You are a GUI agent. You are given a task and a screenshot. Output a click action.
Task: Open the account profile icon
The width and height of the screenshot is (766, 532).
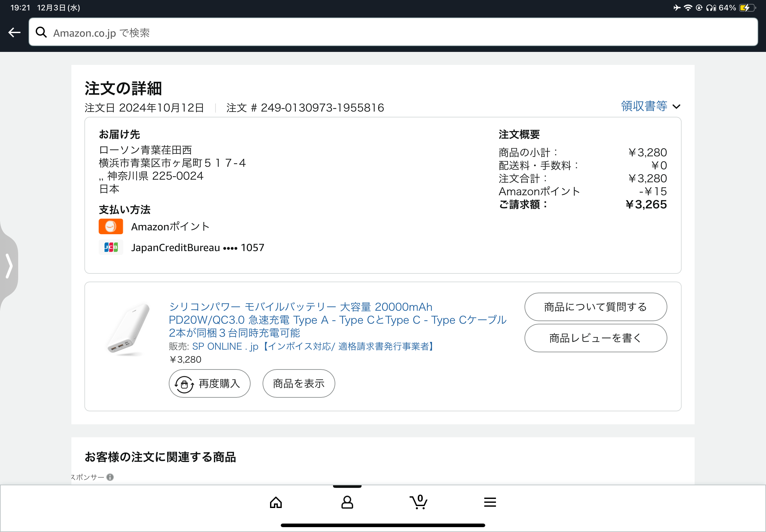click(347, 502)
